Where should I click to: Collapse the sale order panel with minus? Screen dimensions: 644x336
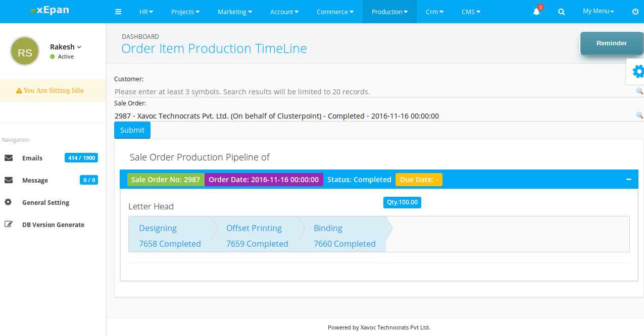click(629, 179)
